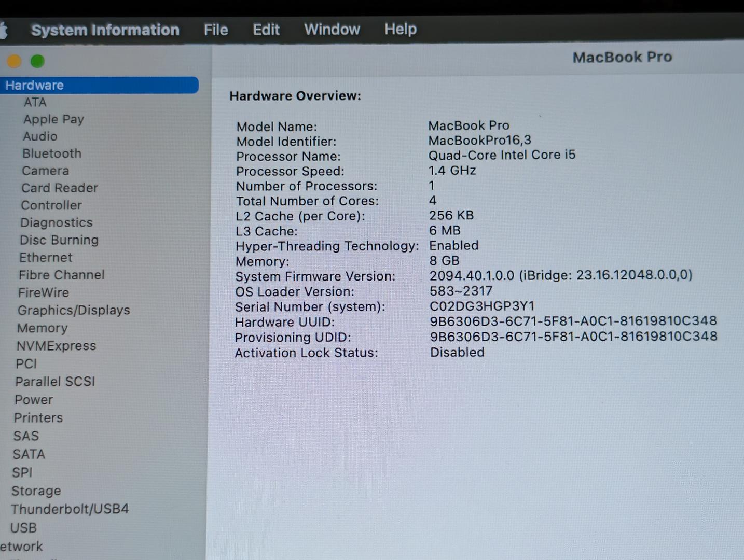Click the Hyper-Threading value Enabled
The image size is (744, 560).
pyautogui.click(x=454, y=245)
